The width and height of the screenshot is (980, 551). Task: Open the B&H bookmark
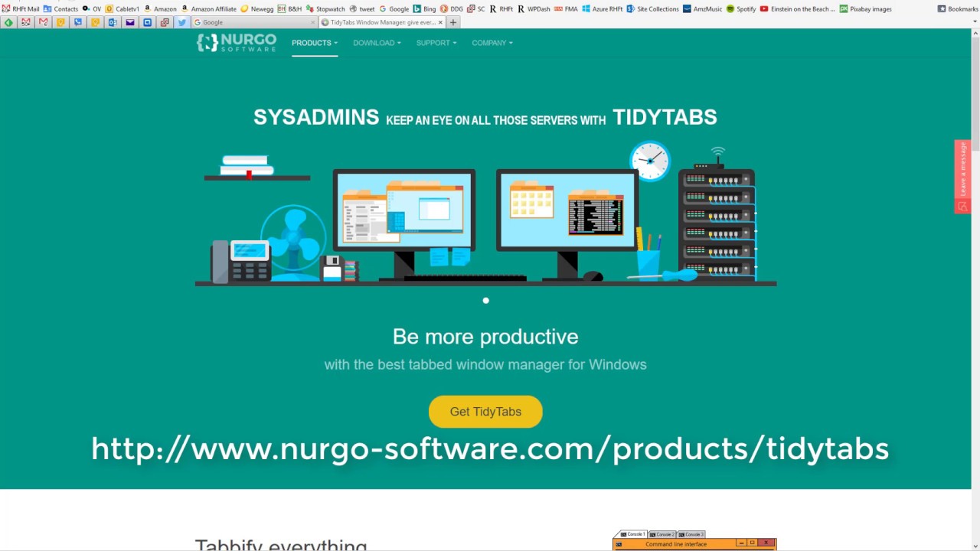tap(289, 8)
